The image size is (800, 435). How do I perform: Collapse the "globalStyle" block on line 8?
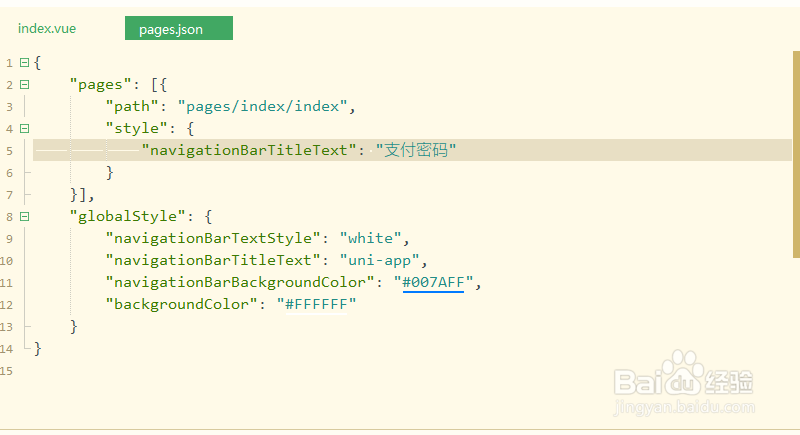tap(24, 216)
